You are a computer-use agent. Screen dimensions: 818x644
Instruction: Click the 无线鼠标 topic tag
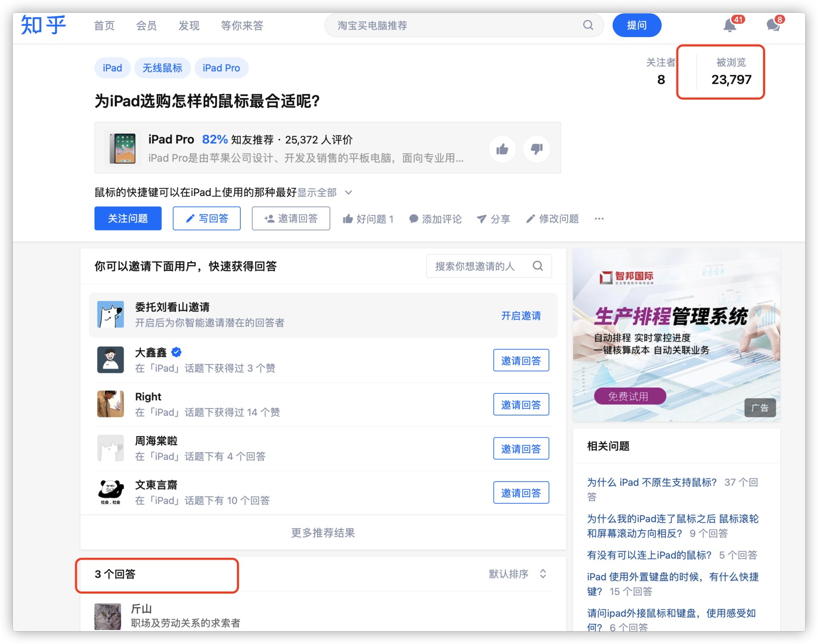[x=162, y=68]
